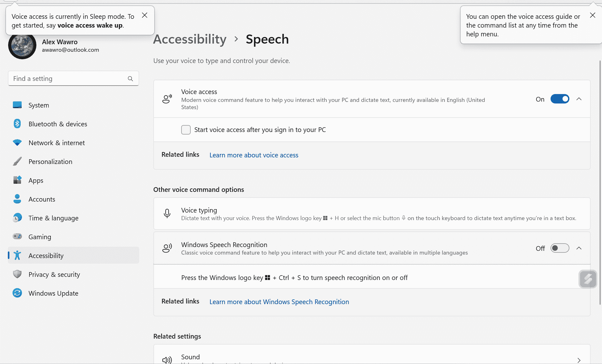Click the Network & internet icon

(x=17, y=143)
